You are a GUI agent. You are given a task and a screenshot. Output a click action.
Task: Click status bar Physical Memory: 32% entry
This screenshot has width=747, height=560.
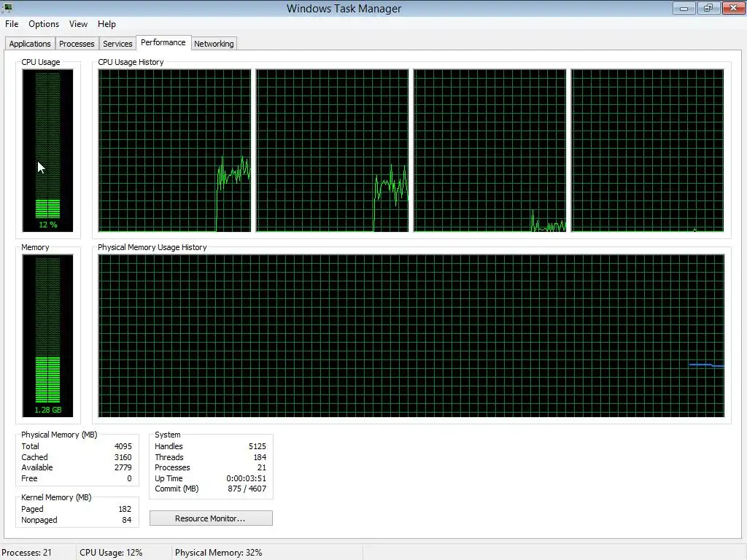pyautogui.click(x=219, y=553)
